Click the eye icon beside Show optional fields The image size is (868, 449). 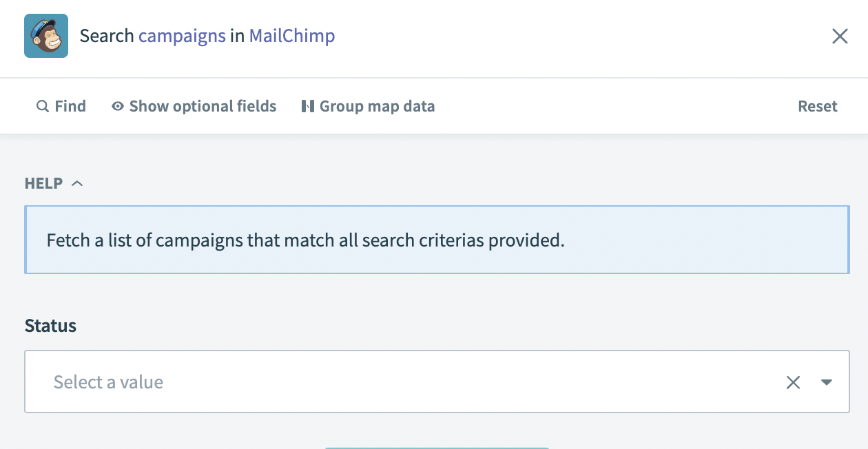coord(117,105)
